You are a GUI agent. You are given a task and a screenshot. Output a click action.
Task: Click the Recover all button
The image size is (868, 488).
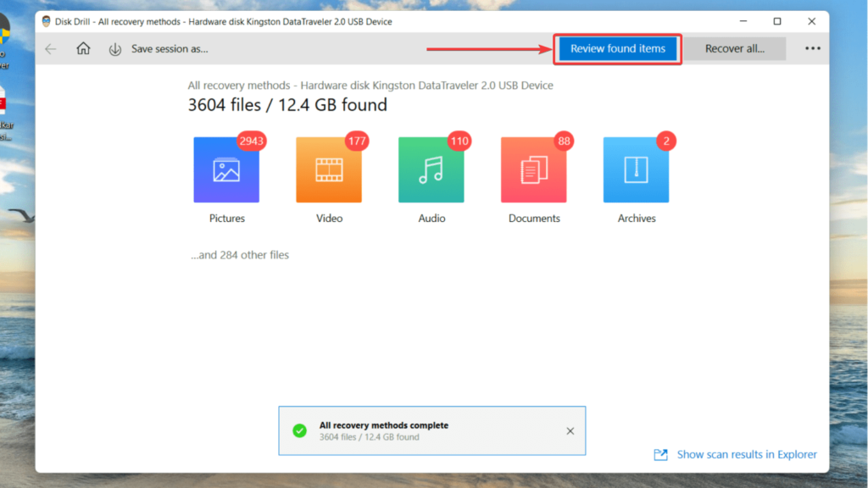point(734,48)
